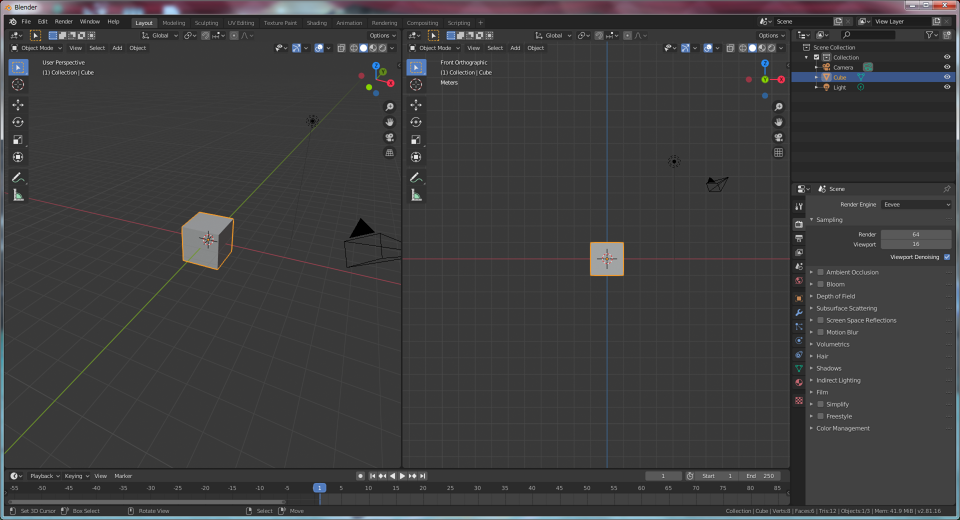Click the zoom magnifier in left viewport
This screenshot has height=520, width=960.
pos(389,107)
